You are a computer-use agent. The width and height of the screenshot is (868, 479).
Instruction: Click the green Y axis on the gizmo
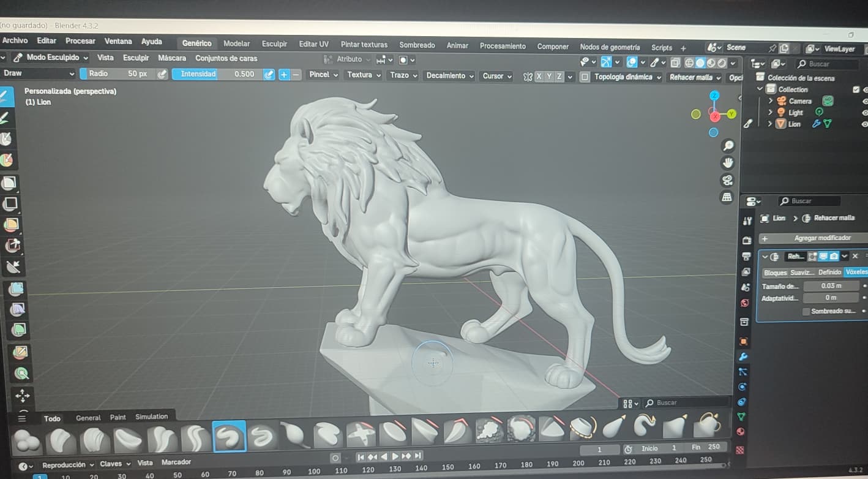[x=731, y=114]
